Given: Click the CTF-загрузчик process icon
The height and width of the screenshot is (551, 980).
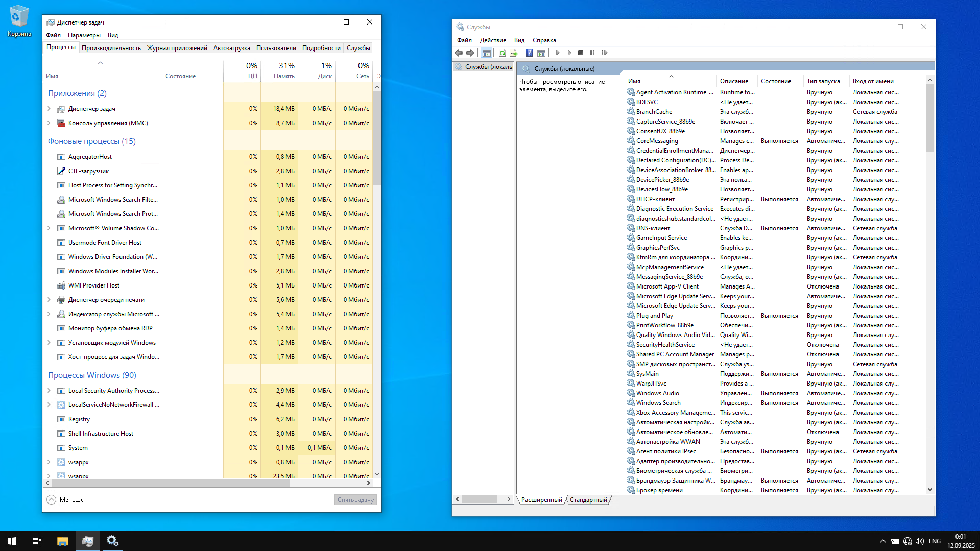Looking at the screenshot, I should 61,171.
